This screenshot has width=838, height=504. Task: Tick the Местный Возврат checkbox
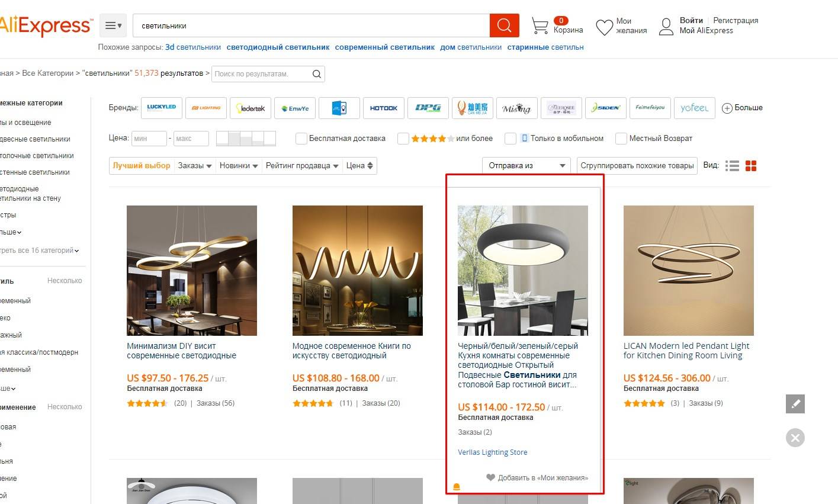pos(621,139)
